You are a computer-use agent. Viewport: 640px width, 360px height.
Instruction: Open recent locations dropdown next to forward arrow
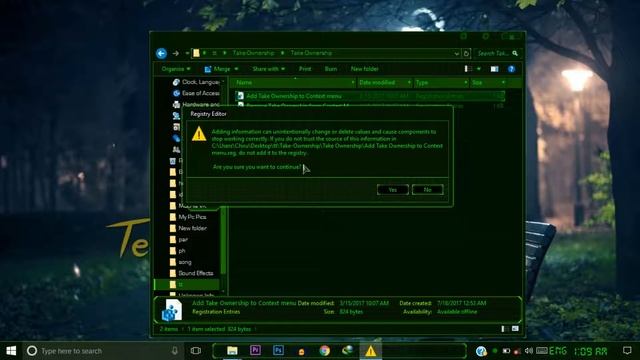coord(187,53)
